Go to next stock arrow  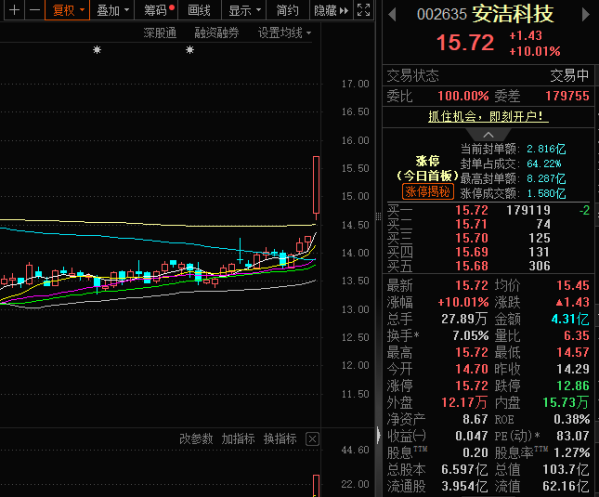tap(586, 15)
